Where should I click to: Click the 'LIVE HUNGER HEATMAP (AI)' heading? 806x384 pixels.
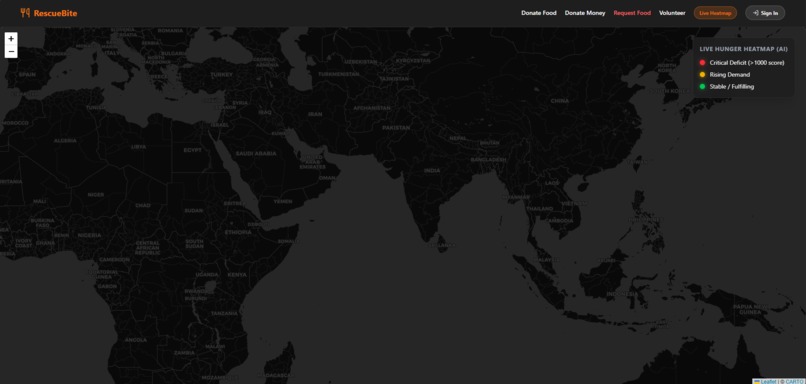click(x=743, y=49)
